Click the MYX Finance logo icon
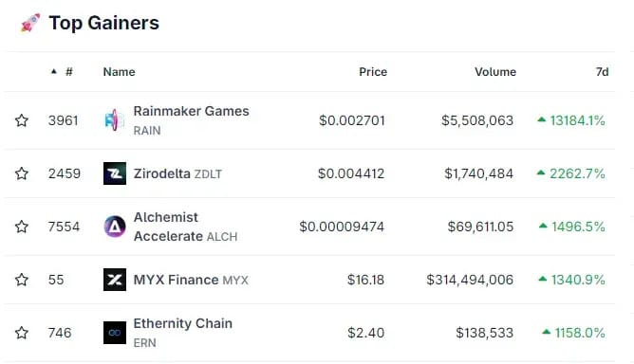The height and width of the screenshot is (364, 634). pos(115,280)
